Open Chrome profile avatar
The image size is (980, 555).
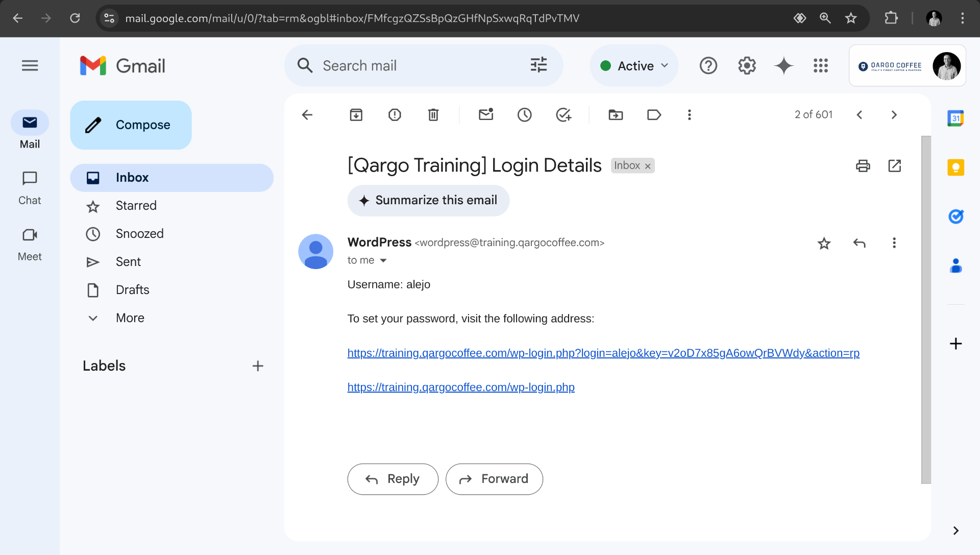(x=934, y=18)
